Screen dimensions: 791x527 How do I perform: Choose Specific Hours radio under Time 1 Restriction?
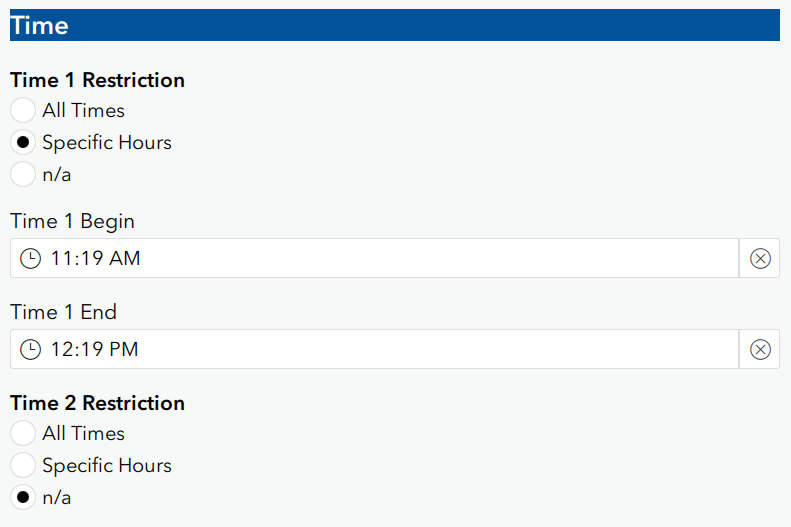23,142
